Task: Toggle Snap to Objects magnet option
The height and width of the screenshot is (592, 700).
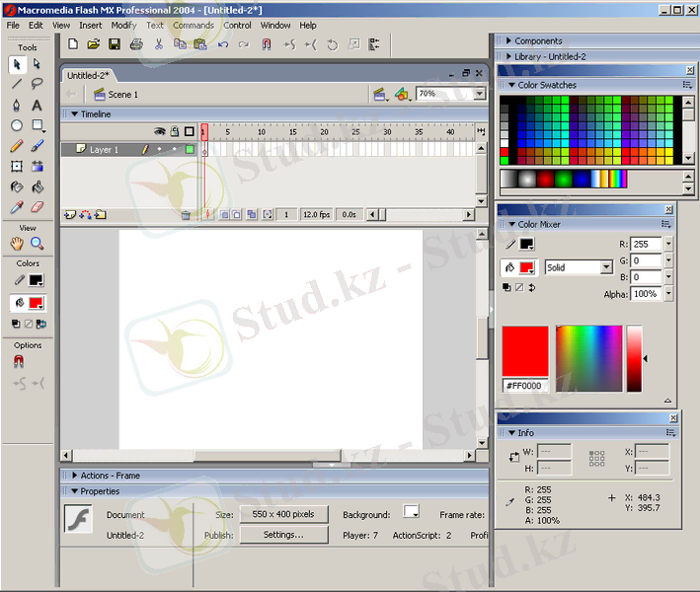Action: pos(18,362)
